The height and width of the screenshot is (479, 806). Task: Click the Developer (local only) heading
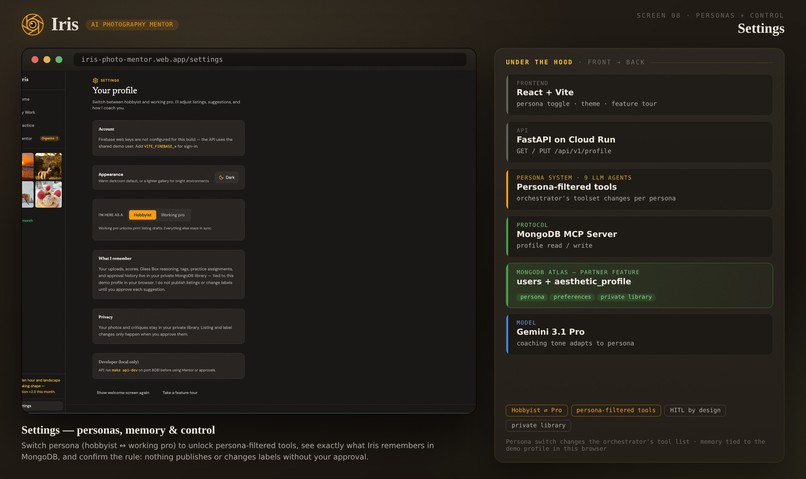[118, 362]
